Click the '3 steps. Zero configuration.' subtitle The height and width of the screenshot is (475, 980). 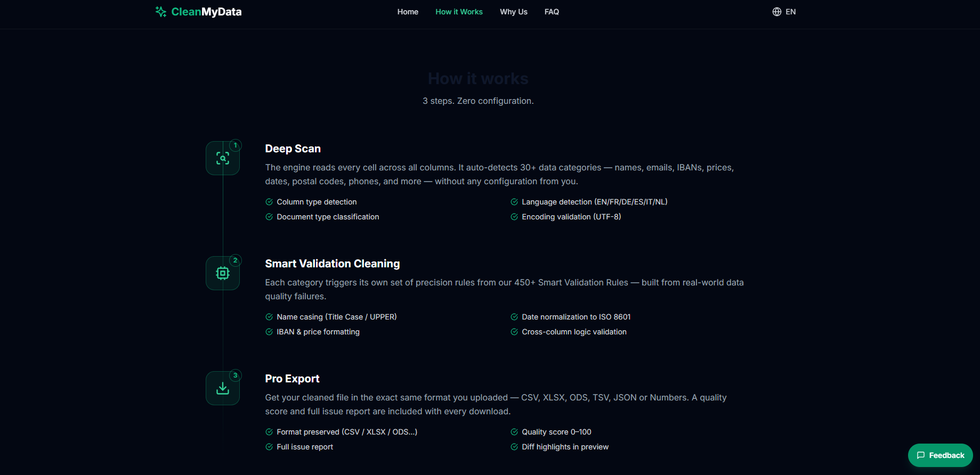[478, 101]
